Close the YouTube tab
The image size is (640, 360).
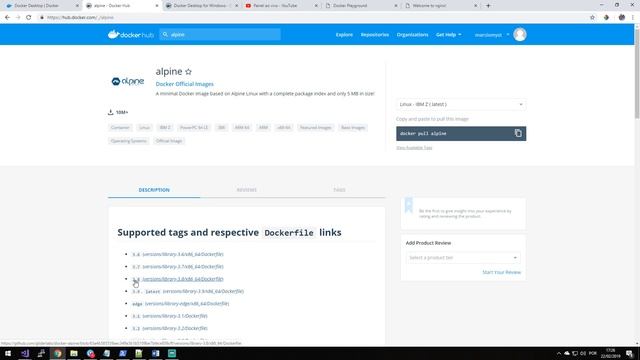[316, 6]
